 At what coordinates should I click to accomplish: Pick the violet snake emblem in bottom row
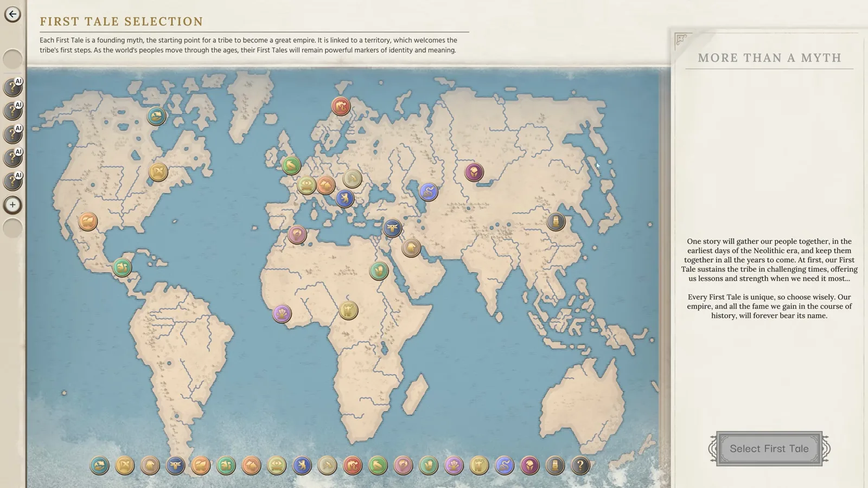click(x=505, y=465)
